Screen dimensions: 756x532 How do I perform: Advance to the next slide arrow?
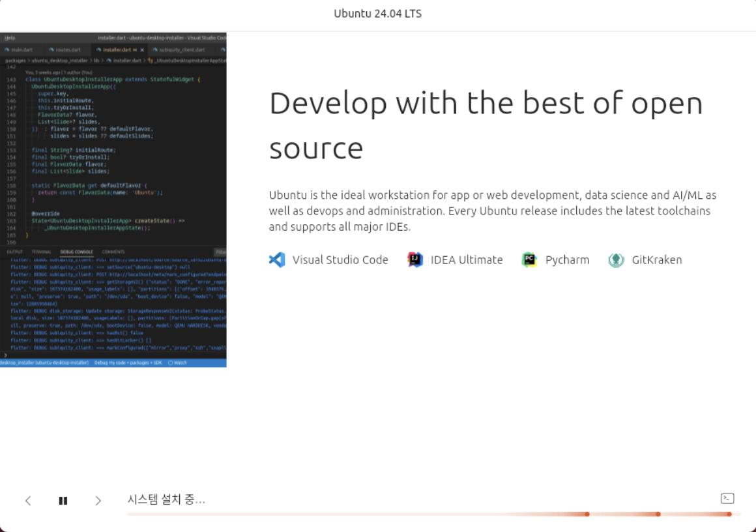click(x=98, y=501)
